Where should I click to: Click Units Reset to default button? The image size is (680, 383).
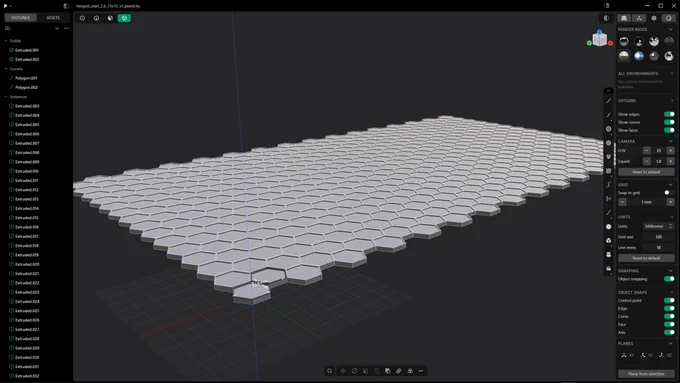[646, 258]
